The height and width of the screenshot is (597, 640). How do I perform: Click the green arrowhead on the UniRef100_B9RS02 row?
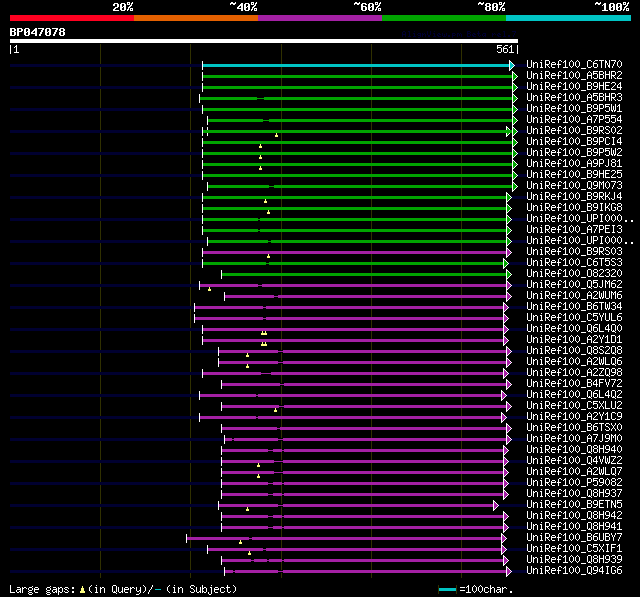tap(510, 131)
